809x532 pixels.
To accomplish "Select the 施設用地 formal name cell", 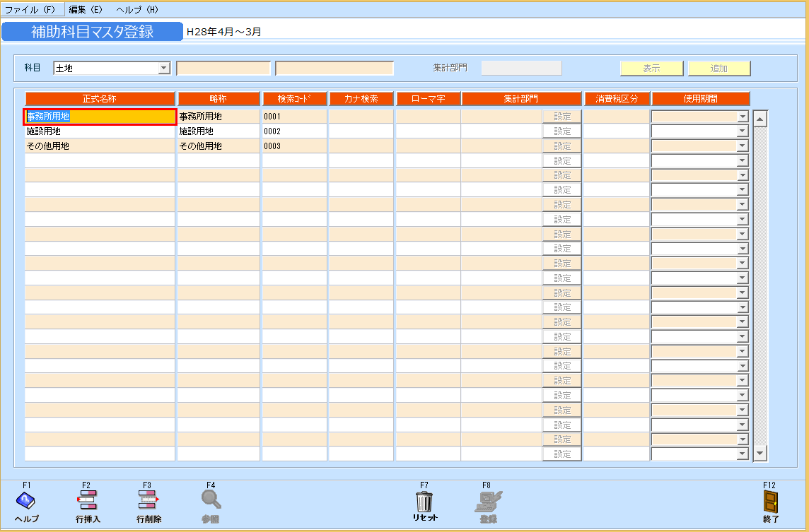I will point(100,131).
